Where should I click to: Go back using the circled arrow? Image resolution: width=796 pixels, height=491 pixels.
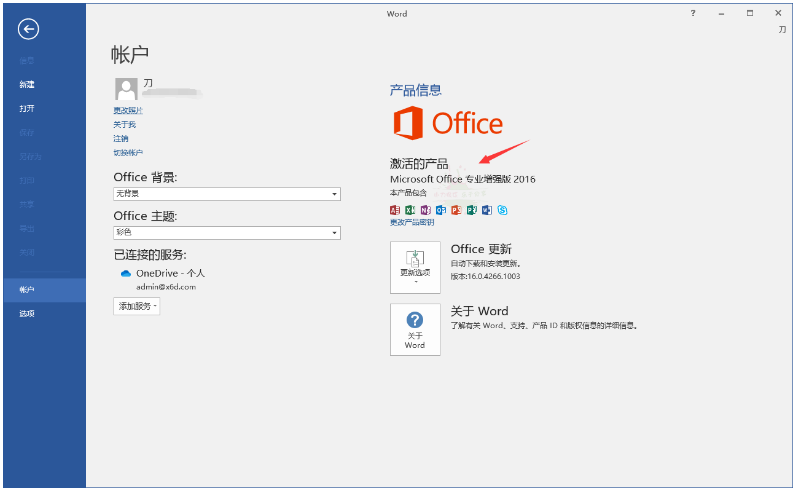pos(28,29)
